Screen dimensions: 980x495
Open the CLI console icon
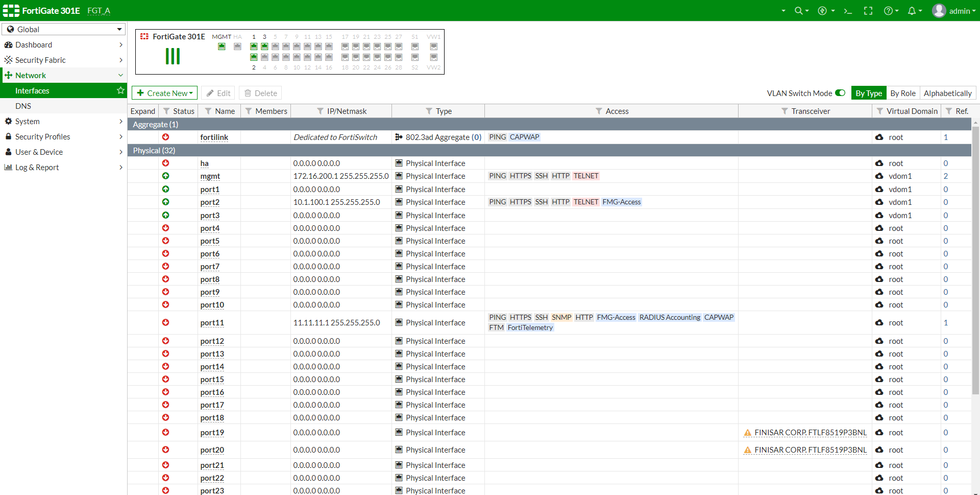point(848,11)
